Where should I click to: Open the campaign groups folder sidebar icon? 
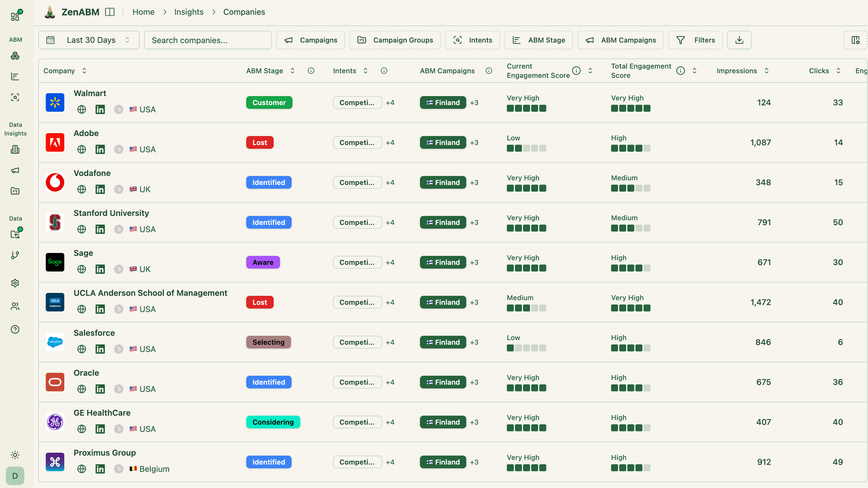point(15,191)
